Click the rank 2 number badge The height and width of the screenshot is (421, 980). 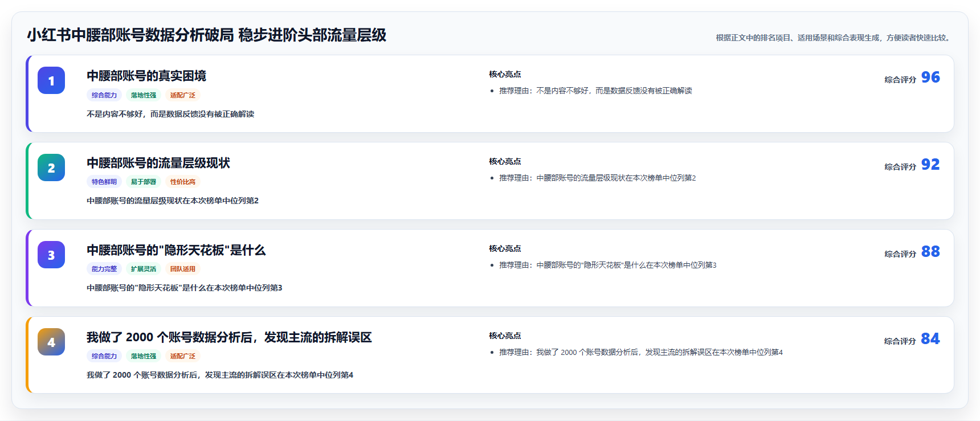click(51, 167)
